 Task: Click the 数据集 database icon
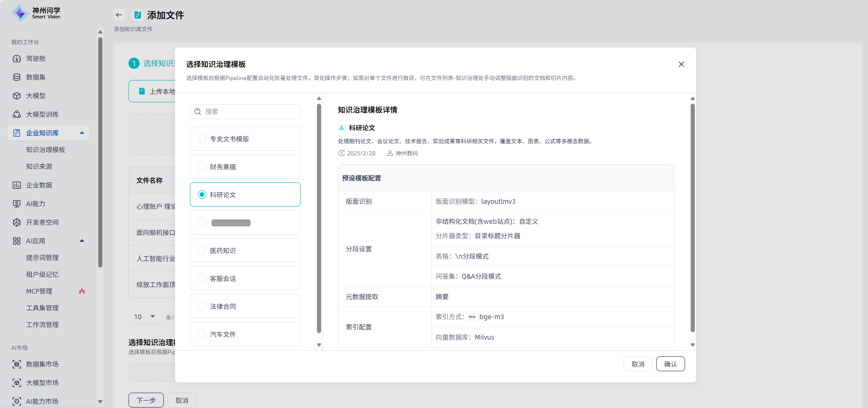click(x=17, y=77)
